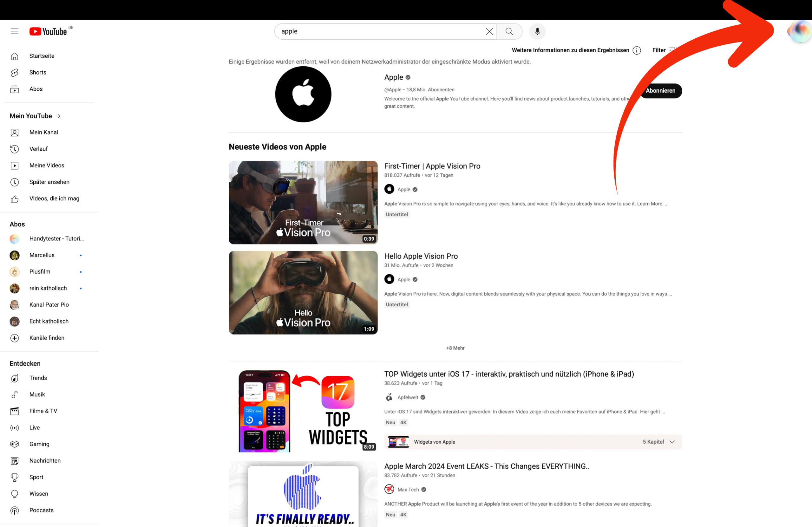Show +8 Mehr Apple videos

point(455,348)
